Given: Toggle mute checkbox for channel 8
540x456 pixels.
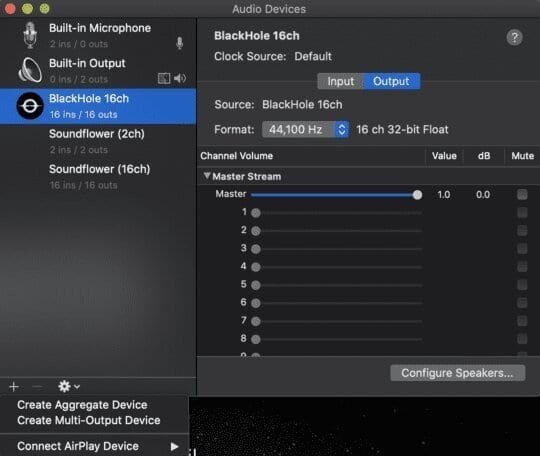Looking at the screenshot, I should (x=522, y=339).
